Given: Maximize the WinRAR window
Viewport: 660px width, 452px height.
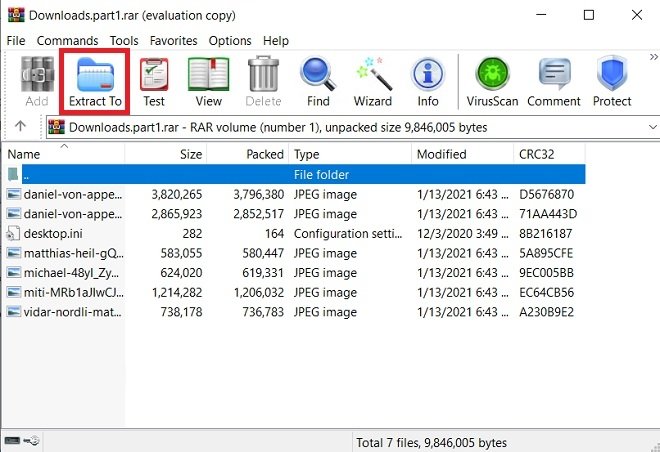Looking at the screenshot, I should 589,15.
